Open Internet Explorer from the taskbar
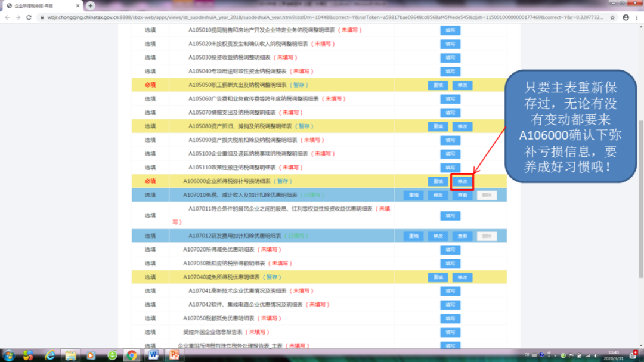Screen dimensions: 644x362 coord(50,355)
